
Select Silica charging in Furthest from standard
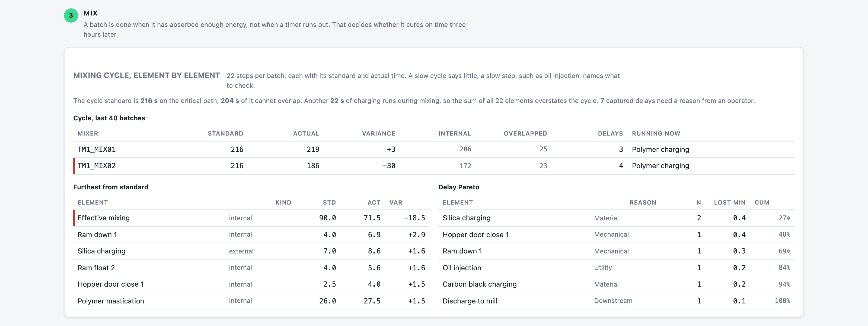tap(251, 251)
